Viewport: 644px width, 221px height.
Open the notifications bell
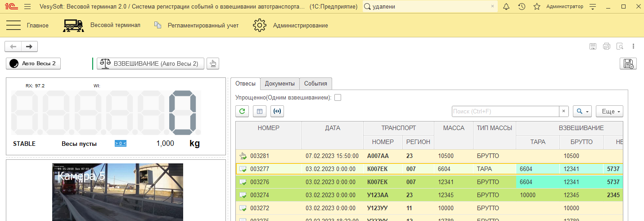506,7
